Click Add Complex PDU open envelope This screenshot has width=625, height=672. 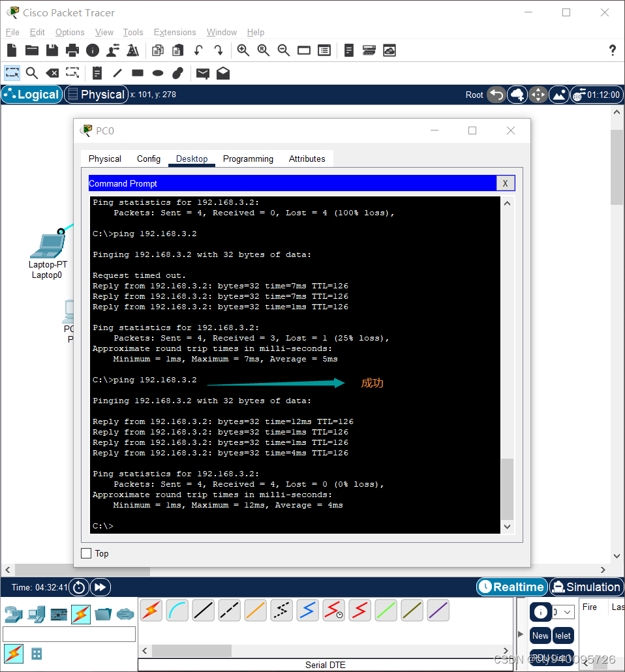click(223, 73)
